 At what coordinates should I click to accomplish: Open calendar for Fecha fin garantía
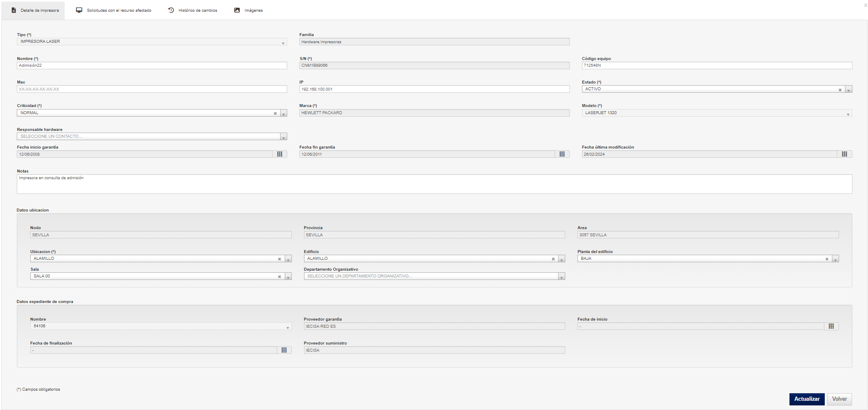(x=562, y=154)
